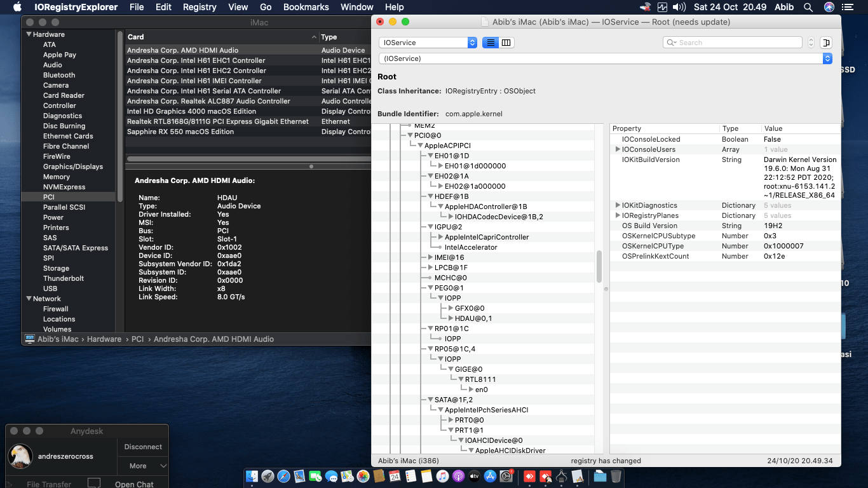Expand the IOConsoleUsers property row
The image size is (868, 488).
[617, 149]
